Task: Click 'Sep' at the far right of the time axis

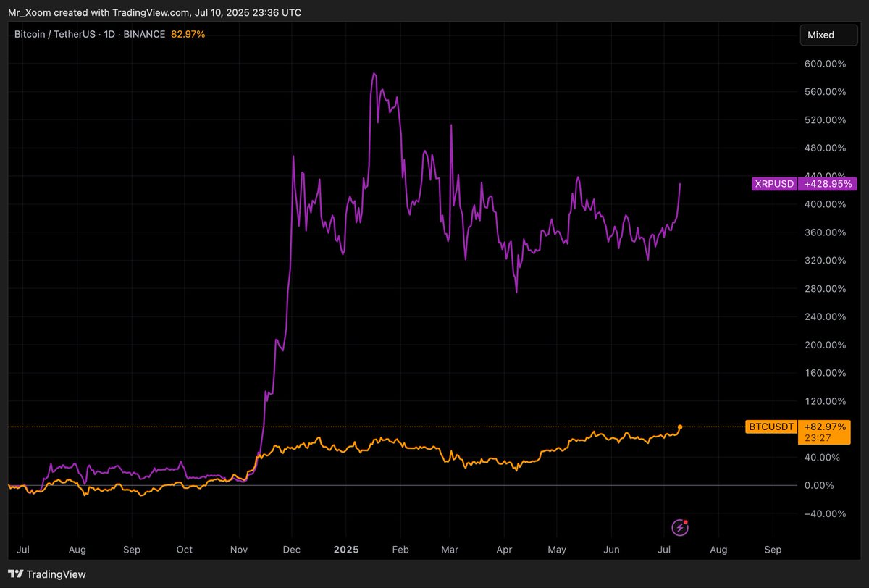Action: click(773, 550)
